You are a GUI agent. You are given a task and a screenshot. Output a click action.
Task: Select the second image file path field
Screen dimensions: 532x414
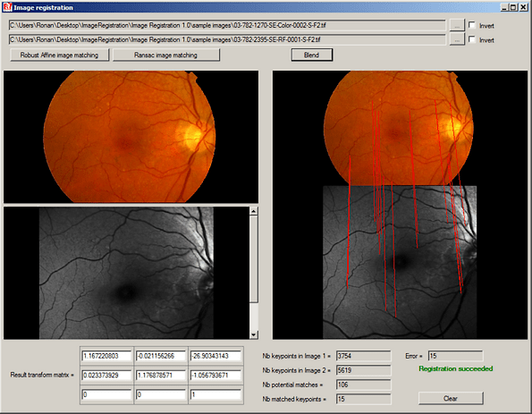(x=227, y=39)
